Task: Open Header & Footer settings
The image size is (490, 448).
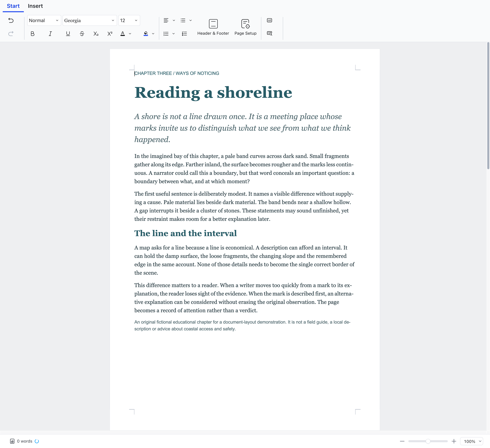Action: pos(213,27)
